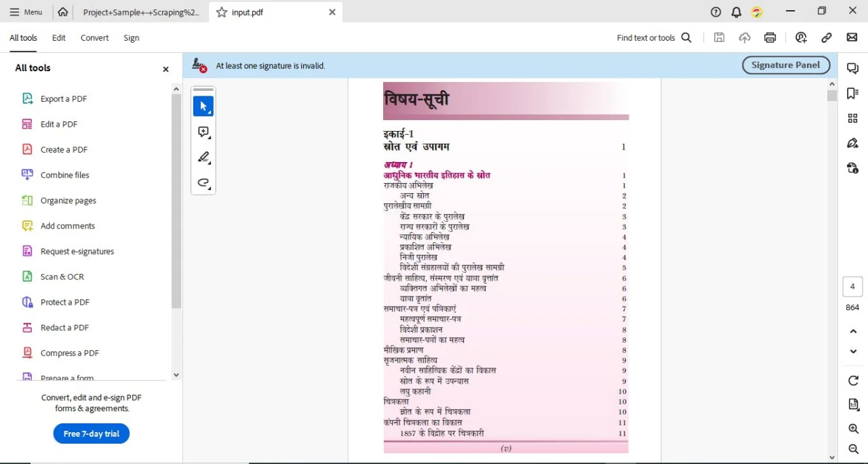
Task: Open the Convert menu
Action: point(94,38)
